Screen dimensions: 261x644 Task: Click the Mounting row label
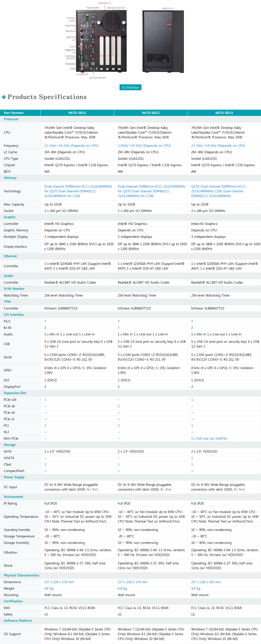pyautogui.click(x=11, y=595)
